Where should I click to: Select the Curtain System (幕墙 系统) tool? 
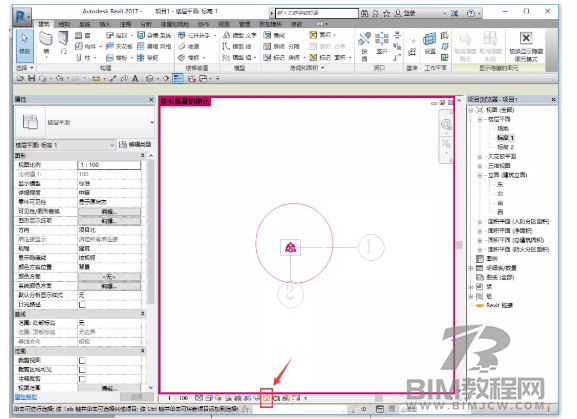(x=154, y=35)
